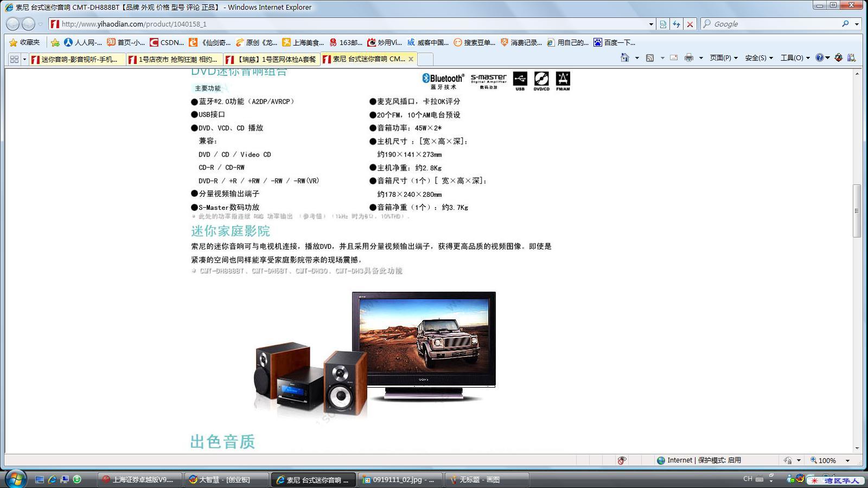Switch to 无标题 - 画图 taskbar window

[486, 480]
